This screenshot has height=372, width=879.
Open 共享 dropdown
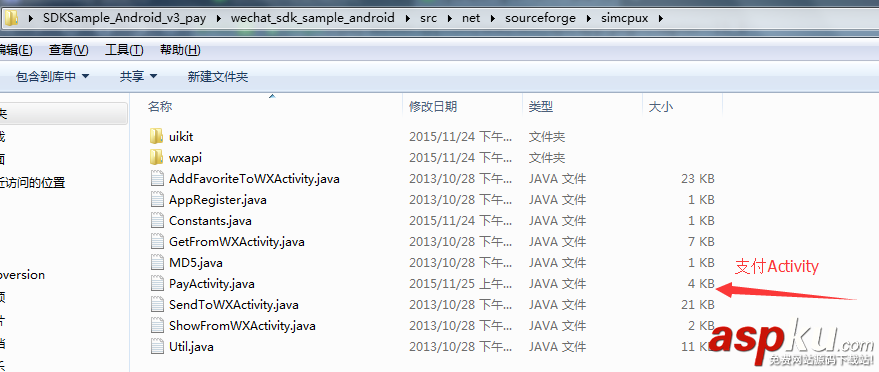tap(138, 76)
